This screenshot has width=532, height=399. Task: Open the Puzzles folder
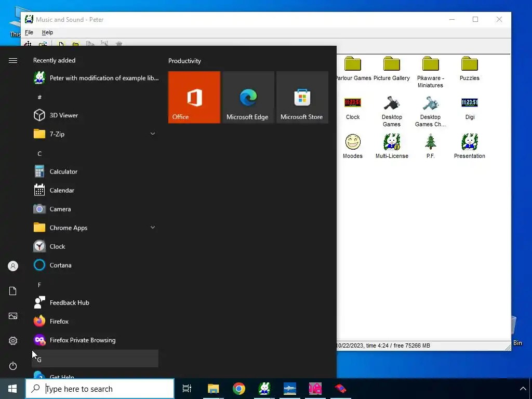click(469, 69)
